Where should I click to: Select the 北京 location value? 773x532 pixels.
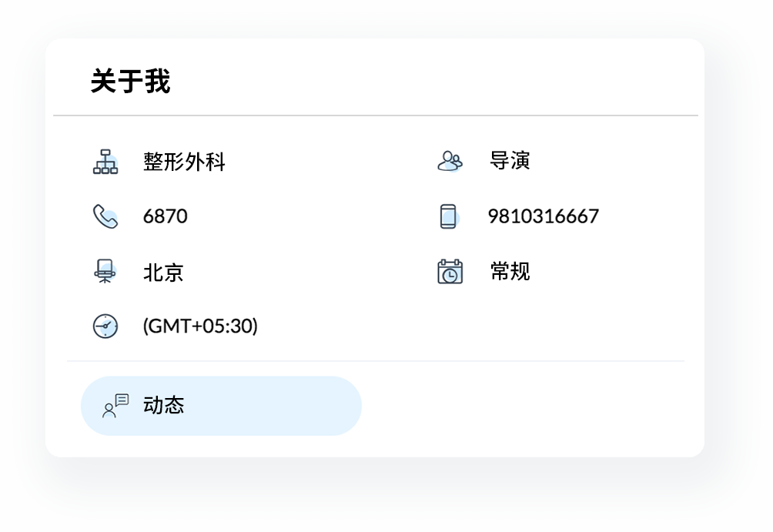click(163, 272)
